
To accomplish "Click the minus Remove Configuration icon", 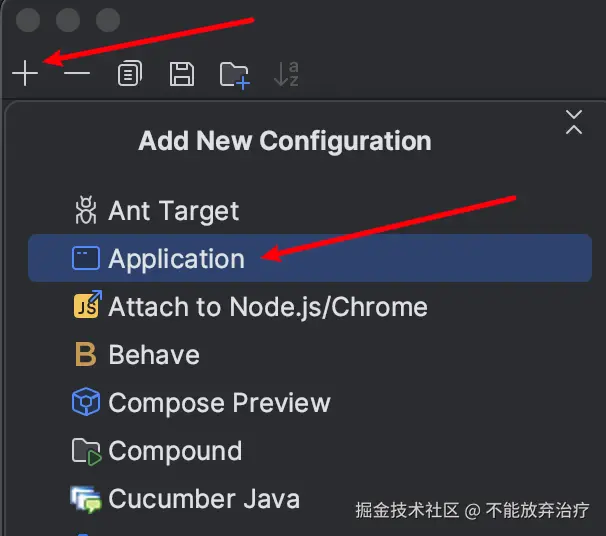I will tap(77, 73).
